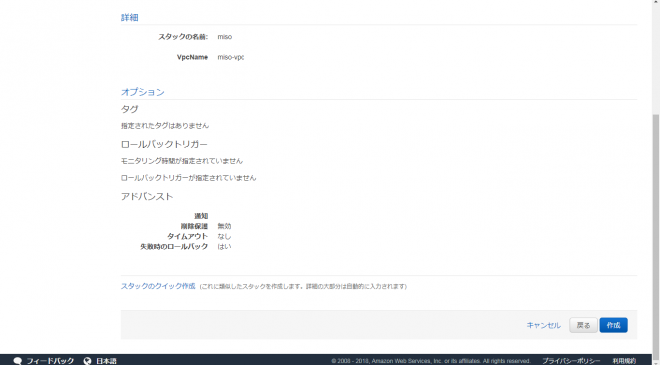660x365 pixels.
Task: Select the ロールバックトリガー heading
Action: tap(164, 144)
